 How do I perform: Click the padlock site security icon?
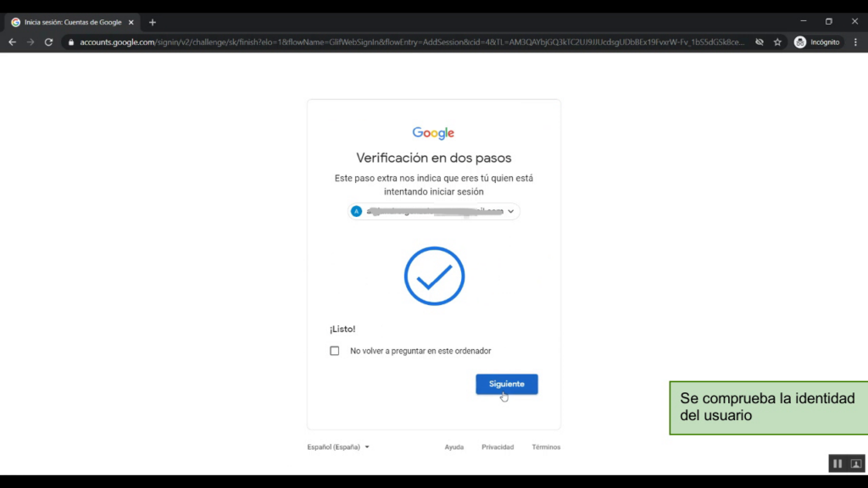click(71, 42)
